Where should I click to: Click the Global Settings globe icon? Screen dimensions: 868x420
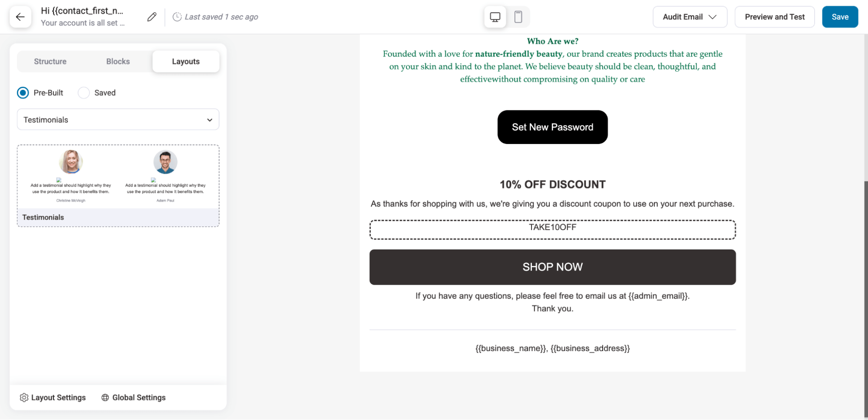[105, 397]
